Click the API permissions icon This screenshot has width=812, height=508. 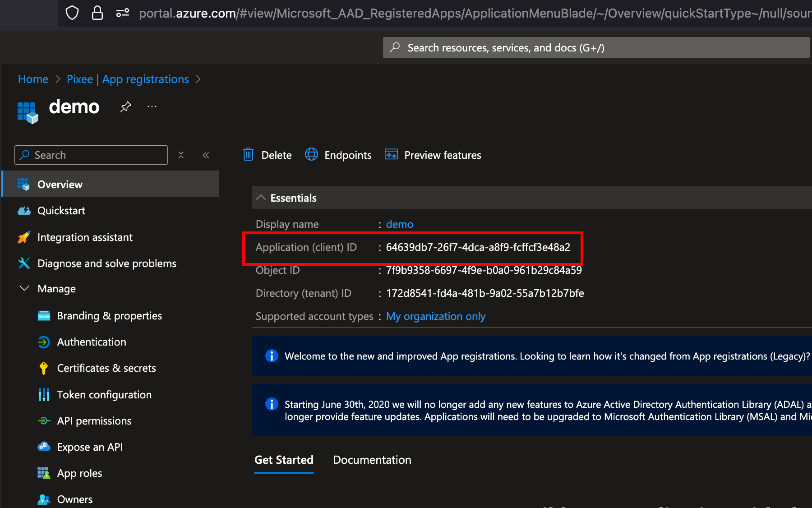tap(44, 420)
